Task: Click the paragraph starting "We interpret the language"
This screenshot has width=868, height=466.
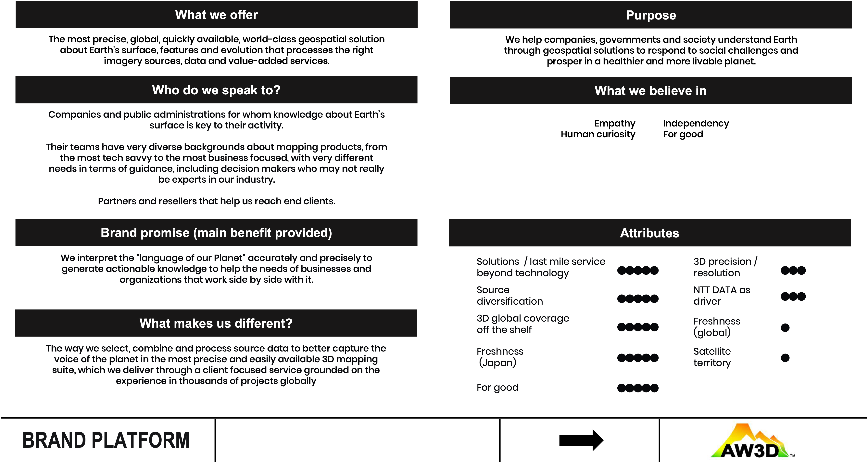Action: coord(216,269)
